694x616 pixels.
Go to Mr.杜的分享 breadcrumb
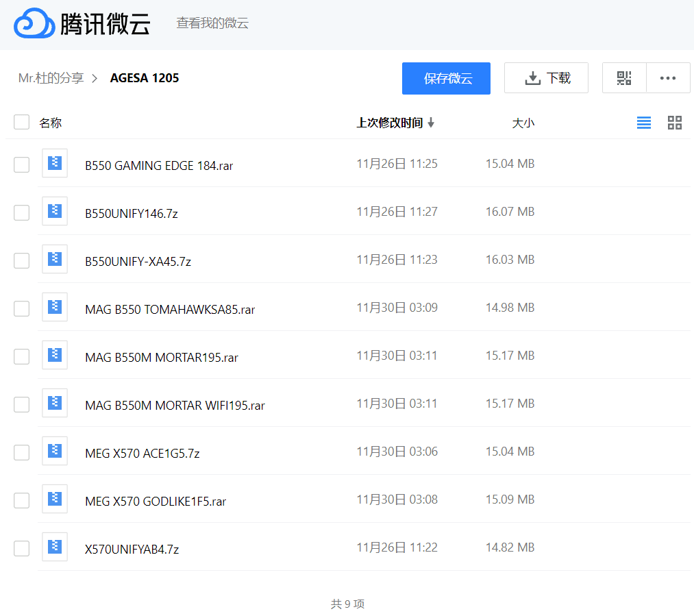pyautogui.click(x=51, y=78)
